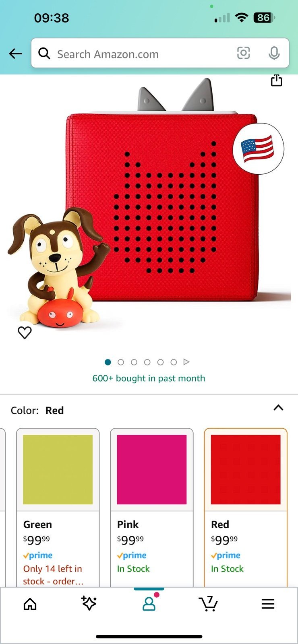Collapse the Color options section
The width and height of the screenshot is (298, 644).
[278, 408]
